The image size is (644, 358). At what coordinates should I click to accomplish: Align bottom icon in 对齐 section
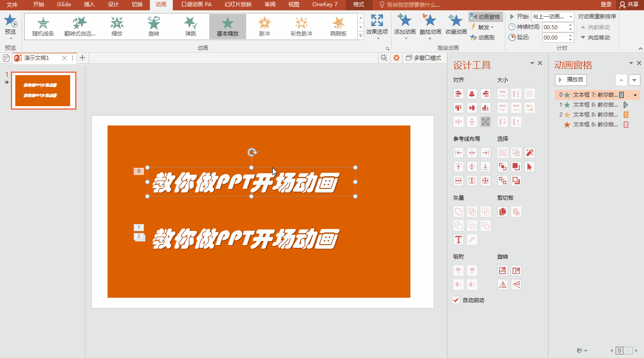click(x=485, y=108)
